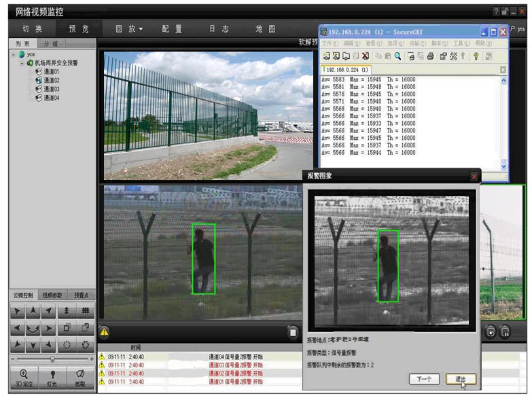Open the 回放 playback dropdown menu
This screenshot has height=400, width=532.
(129, 29)
